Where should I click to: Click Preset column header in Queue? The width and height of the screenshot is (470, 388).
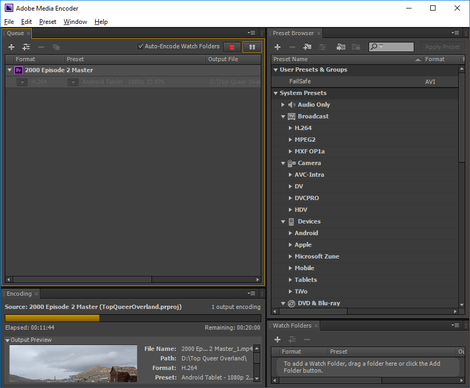[x=134, y=59]
